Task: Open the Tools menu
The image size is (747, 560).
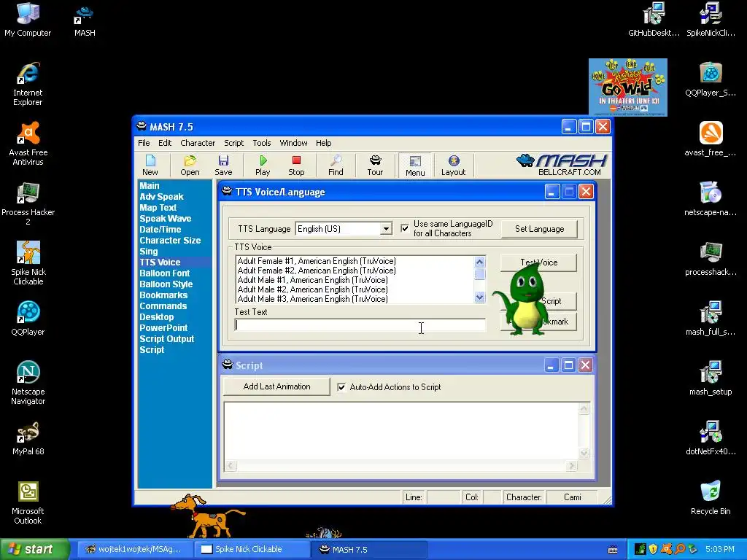Action: pyautogui.click(x=262, y=143)
